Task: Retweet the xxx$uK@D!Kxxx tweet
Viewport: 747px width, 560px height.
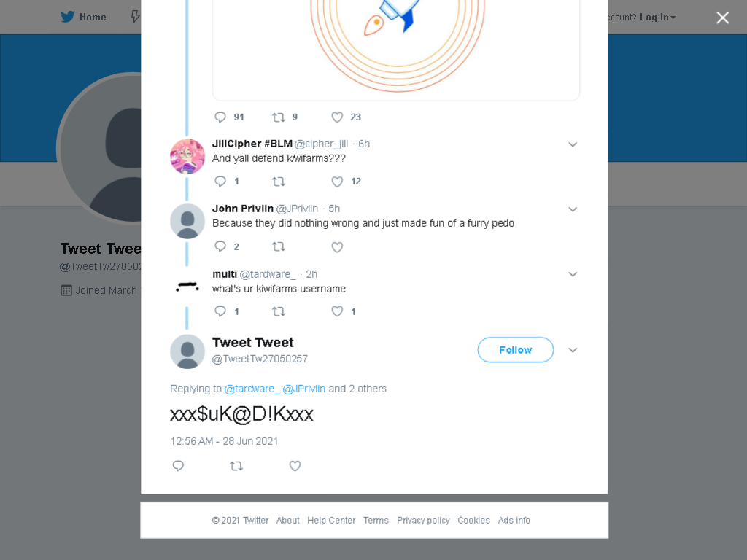Action: (x=236, y=466)
